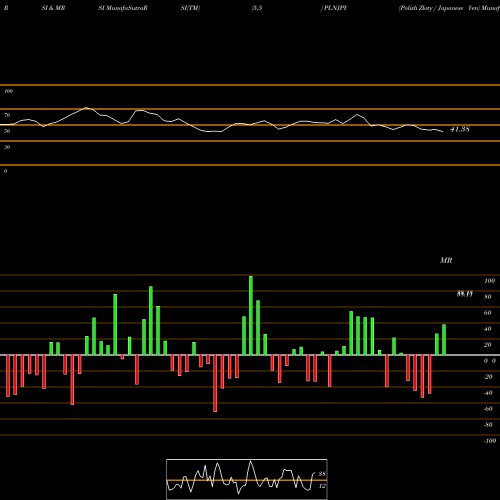Click the 38 value in mini chart
The width and height of the screenshot is (500, 500).
pyautogui.click(x=322, y=474)
